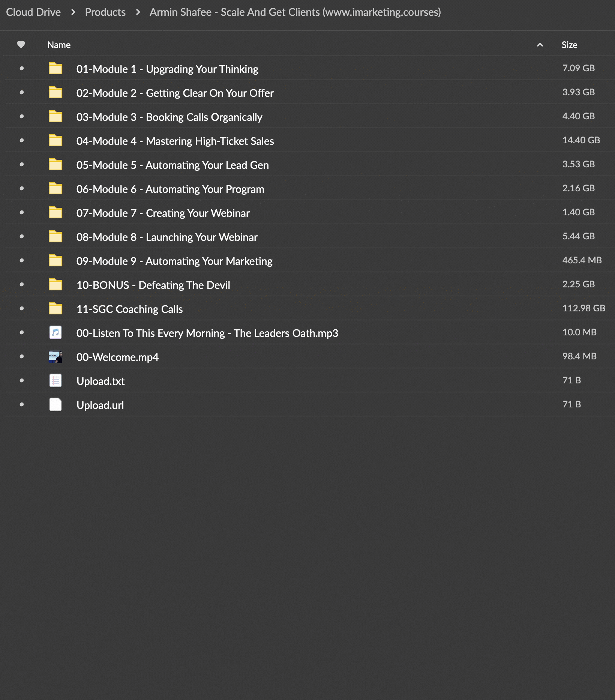The image size is (615, 700).
Task: Toggle favorite dot for 04-Module 4 row
Action: coord(22,141)
